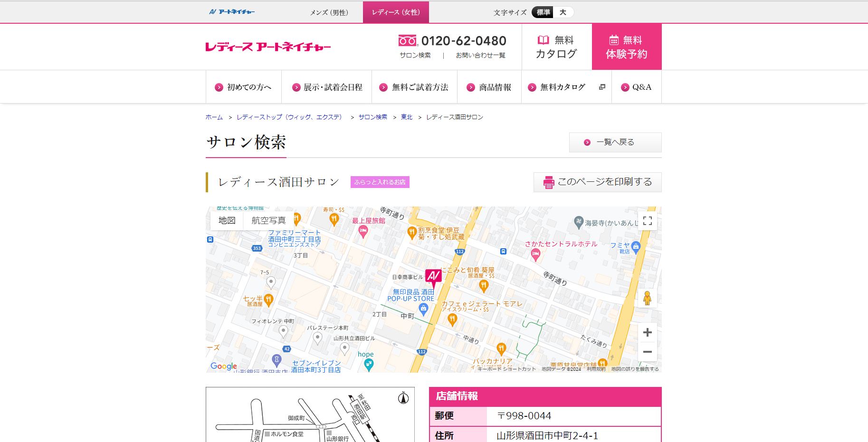Switch map to 地図 view
The height and width of the screenshot is (442, 868).
coord(227,221)
